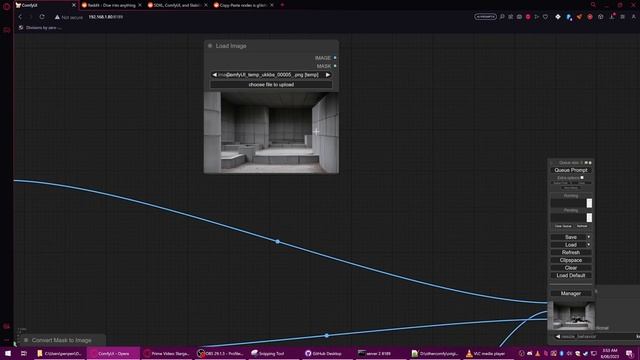The image size is (640, 360).
Task: Open the Save dropdown arrow
Action: click(589, 237)
